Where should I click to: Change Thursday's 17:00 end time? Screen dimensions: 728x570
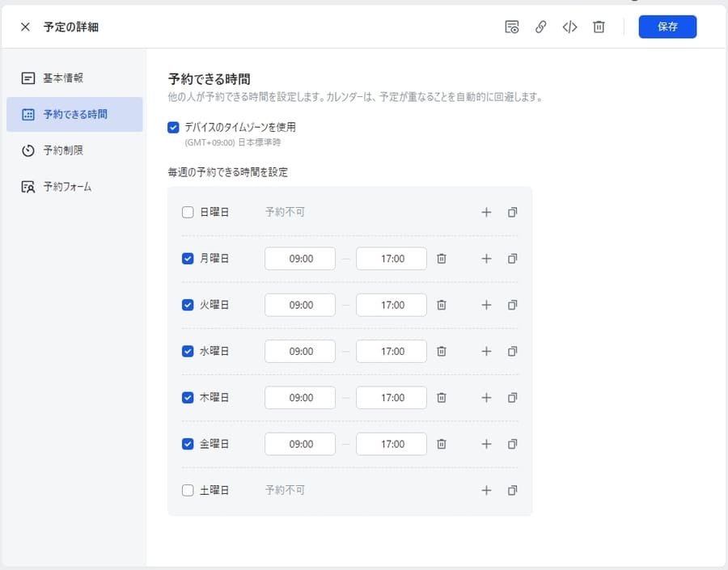[391, 397]
